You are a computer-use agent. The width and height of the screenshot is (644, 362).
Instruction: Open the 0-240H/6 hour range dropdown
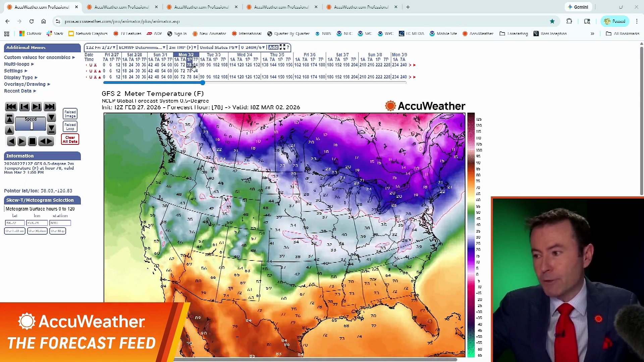[253, 47]
